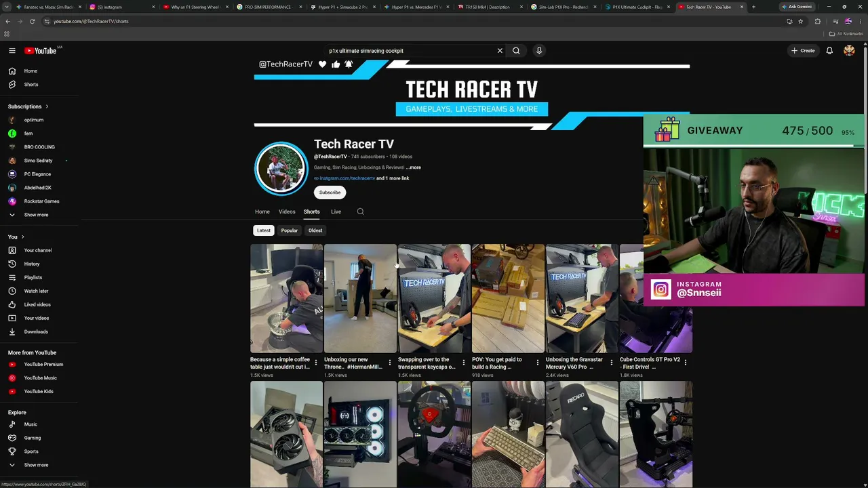Open Simo Sedraty subscription channel
Image resolution: width=868 pixels, height=488 pixels.
click(39, 161)
